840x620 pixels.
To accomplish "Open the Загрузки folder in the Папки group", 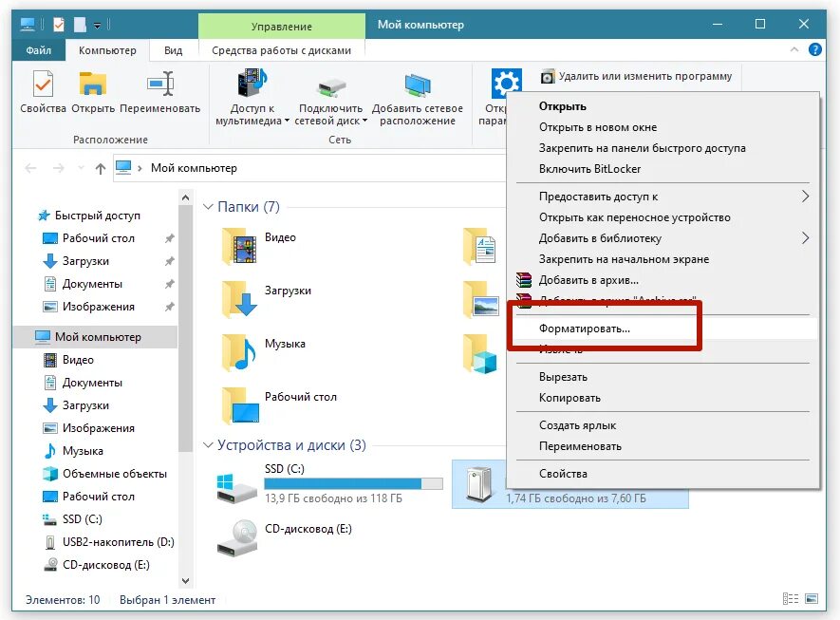I will pos(240,299).
